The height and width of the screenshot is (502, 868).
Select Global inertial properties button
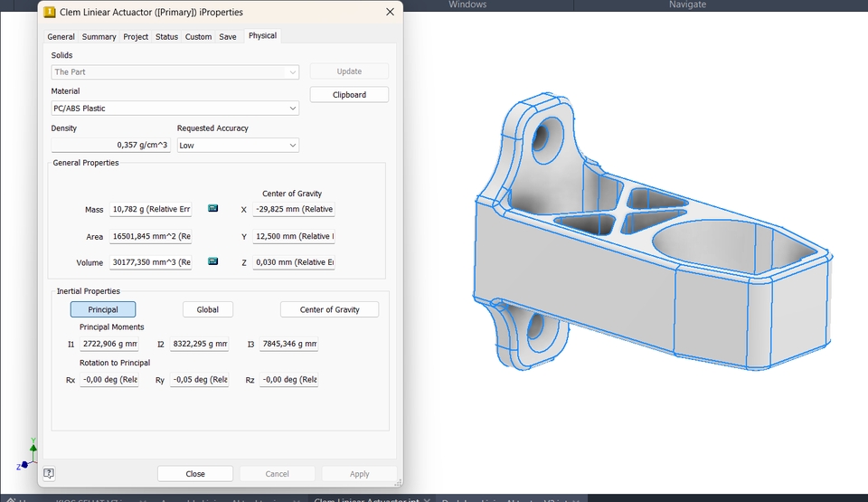208,309
